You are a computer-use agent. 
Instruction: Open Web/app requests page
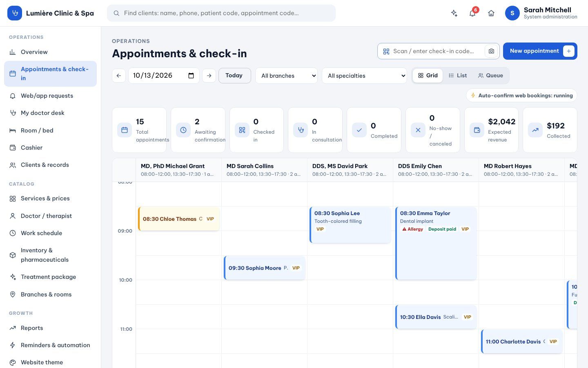[x=51, y=96]
